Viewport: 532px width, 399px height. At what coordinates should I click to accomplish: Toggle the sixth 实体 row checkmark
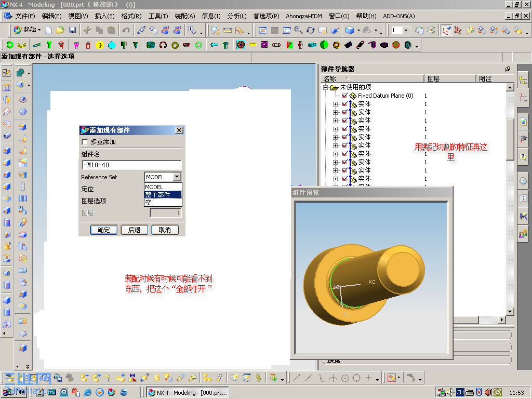point(345,145)
